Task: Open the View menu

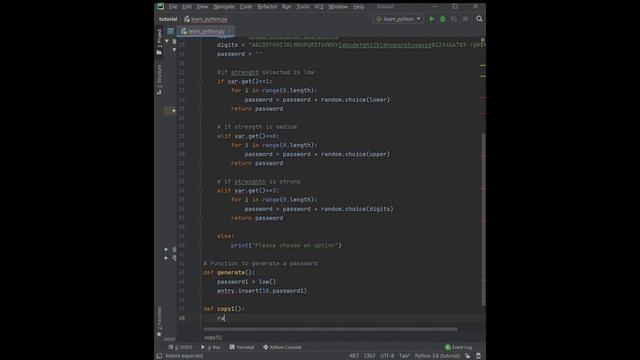Action: (x=202, y=7)
